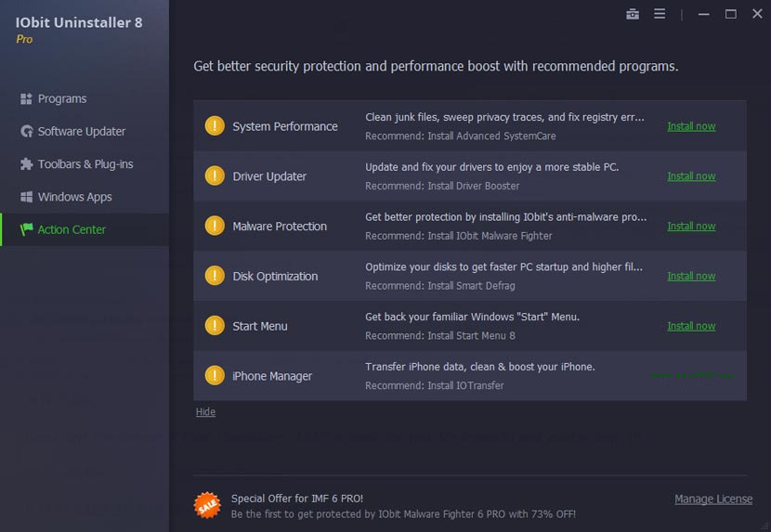Click 'Special Offer for IMF 6 PRO!' text
Screen dimensions: 771x532
pos(297,499)
